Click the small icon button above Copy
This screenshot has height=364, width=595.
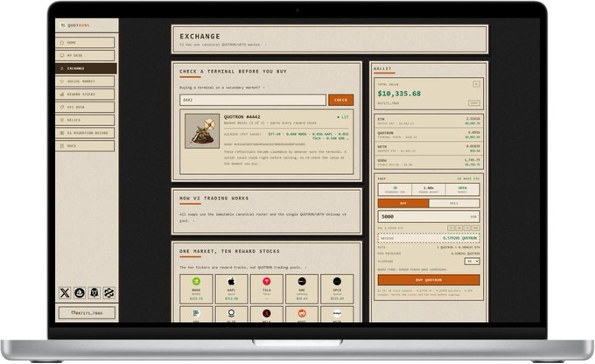coord(476,84)
